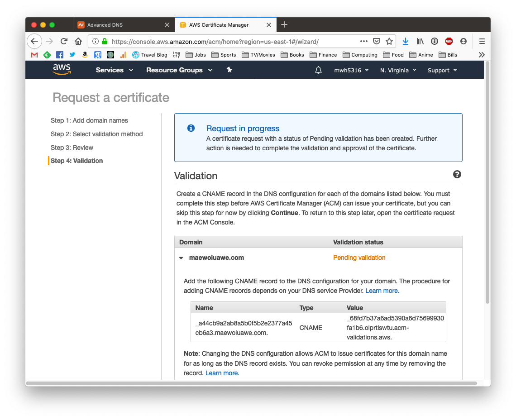This screenshot has height=420, width=516.
Task: Click the browser forward arrow
Action: coord(49,42)
